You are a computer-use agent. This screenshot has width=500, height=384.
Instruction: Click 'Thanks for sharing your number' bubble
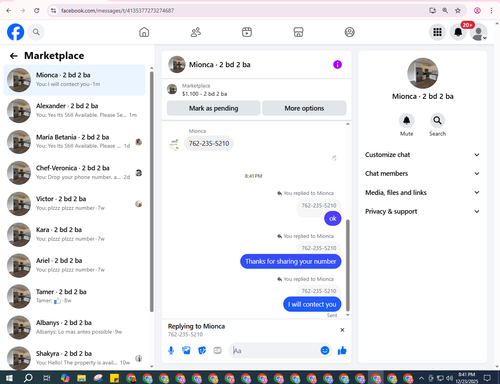[291, 261]
